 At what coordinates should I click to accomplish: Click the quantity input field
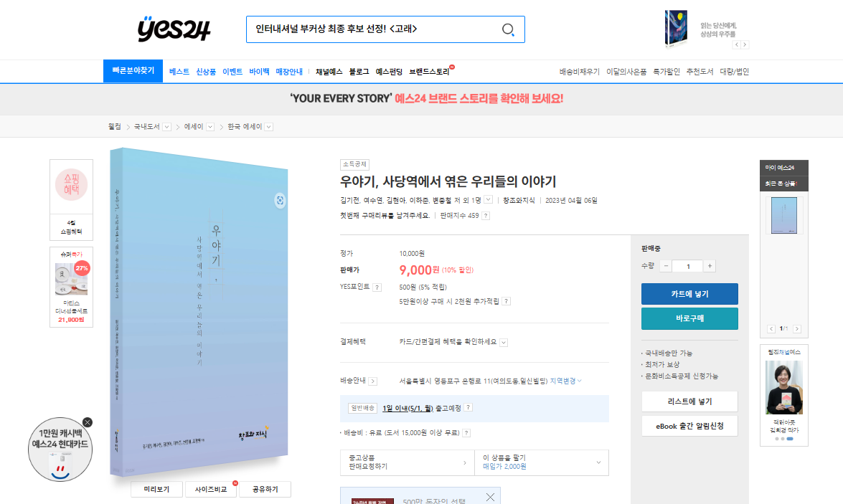click(x=687, y=267)
